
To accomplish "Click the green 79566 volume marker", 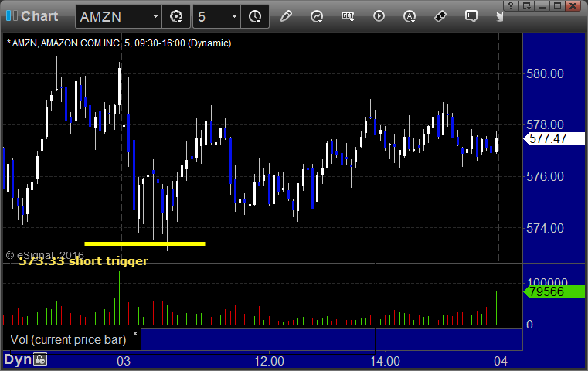I will [554, 291].
